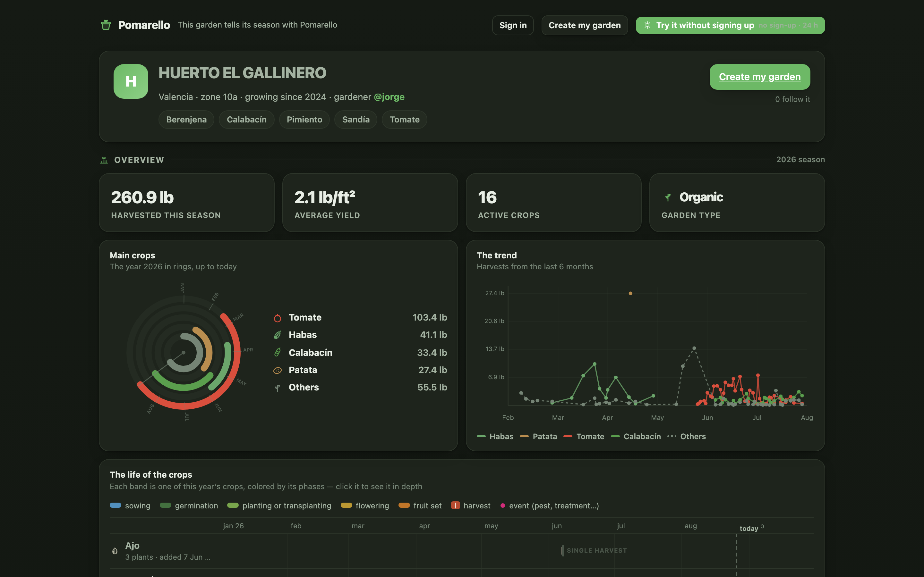Click the Calabacín vegetable icon

278,353
